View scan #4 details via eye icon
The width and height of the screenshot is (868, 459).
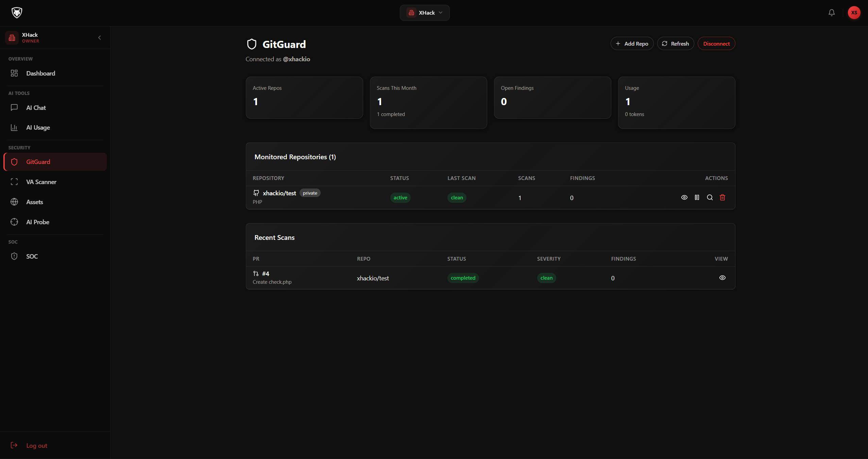[x=722, y=278]
